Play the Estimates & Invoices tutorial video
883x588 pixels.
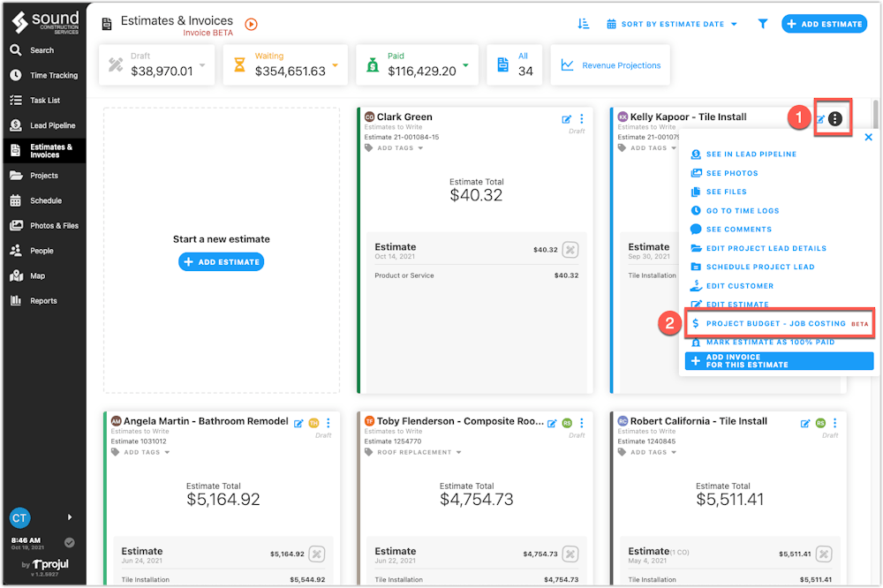251,24
